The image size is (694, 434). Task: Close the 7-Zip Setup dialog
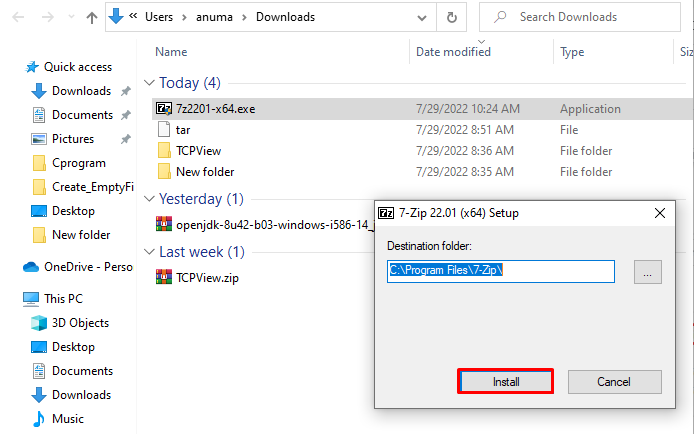click(x=659, y=213)
